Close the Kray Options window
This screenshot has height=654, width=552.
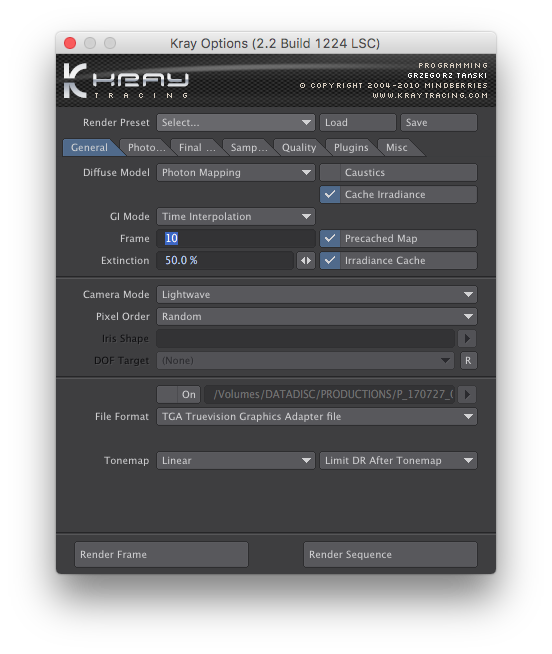[70, 43]
